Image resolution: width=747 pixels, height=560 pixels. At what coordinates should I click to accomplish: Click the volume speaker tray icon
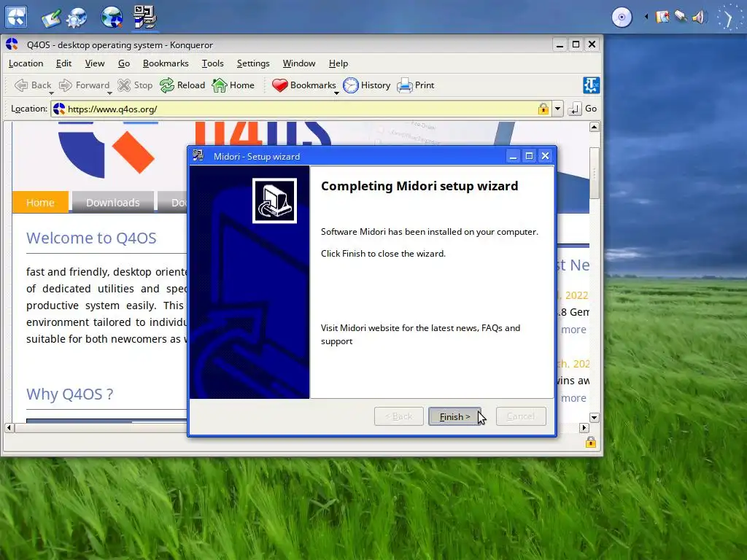[x=698, y=17]
